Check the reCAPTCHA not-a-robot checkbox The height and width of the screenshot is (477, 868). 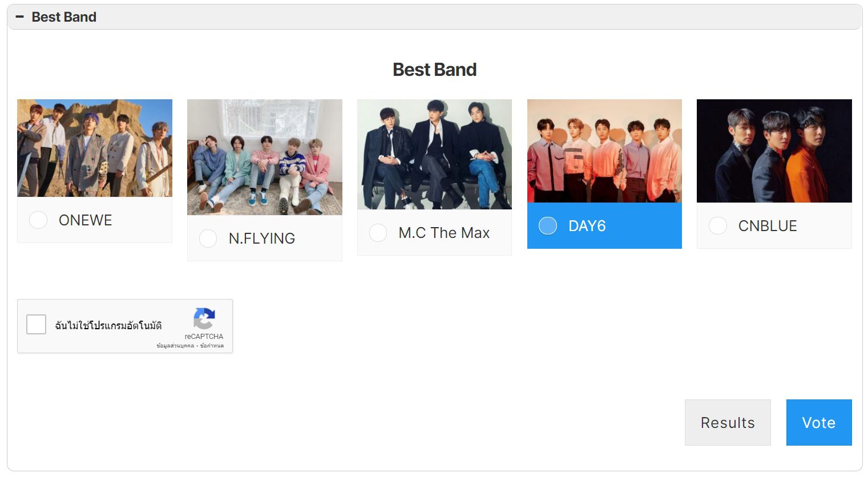pos(37,325)
